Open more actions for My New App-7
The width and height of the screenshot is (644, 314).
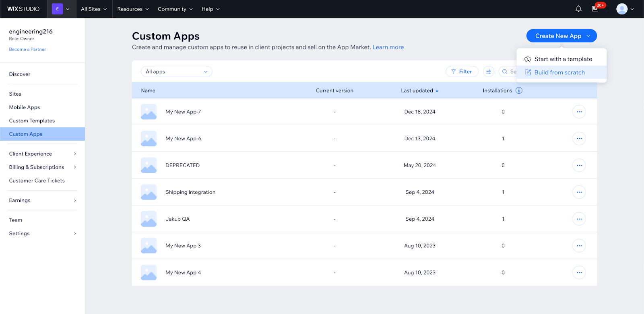click(x=579, y=112)
